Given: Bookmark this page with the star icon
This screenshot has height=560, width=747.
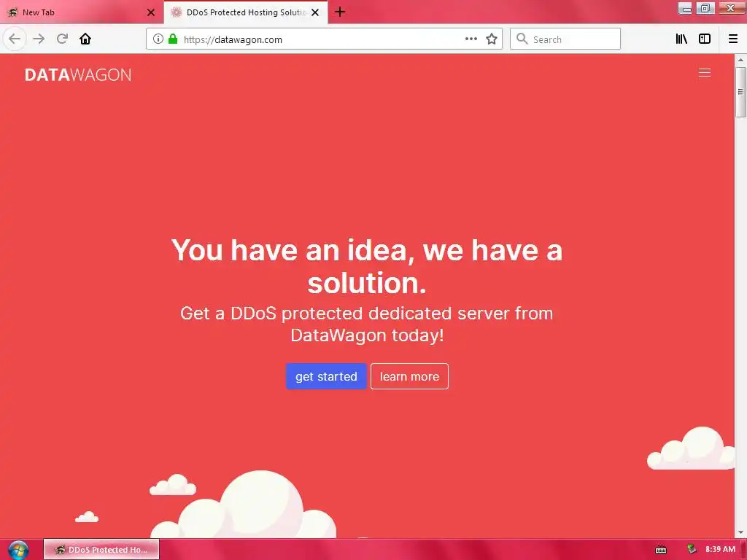Looking at the screenshot, I should [492, 39].
